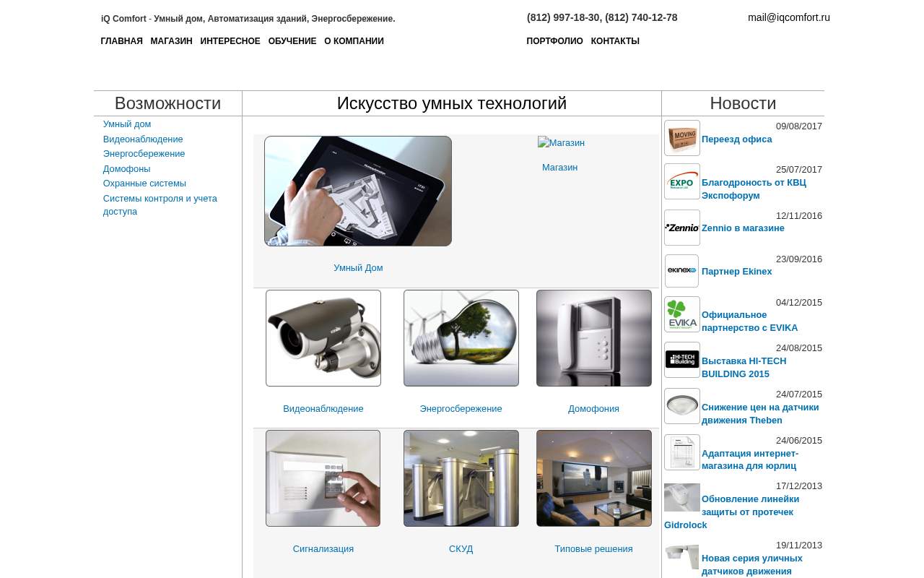This screenshot has width=924, height=578.
Task: Open Благодроность от КВЦ Экспофорум news
Action: click(x=754, y=189)
